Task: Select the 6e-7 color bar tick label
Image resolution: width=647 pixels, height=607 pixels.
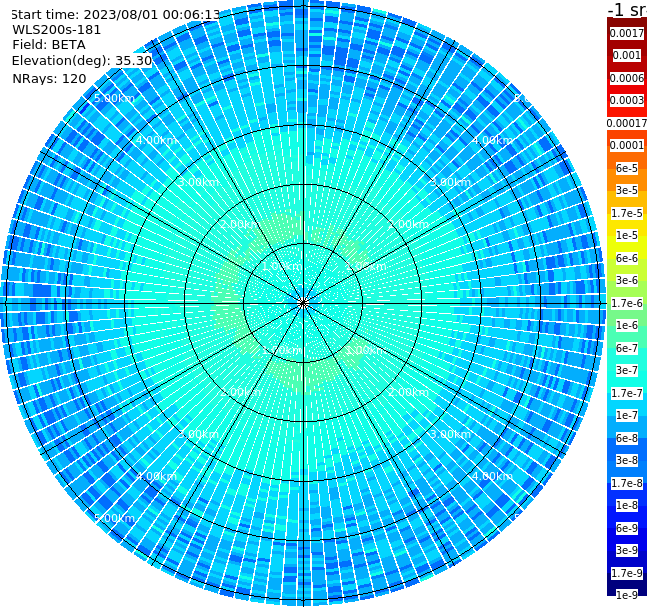Action: (627, 348)
